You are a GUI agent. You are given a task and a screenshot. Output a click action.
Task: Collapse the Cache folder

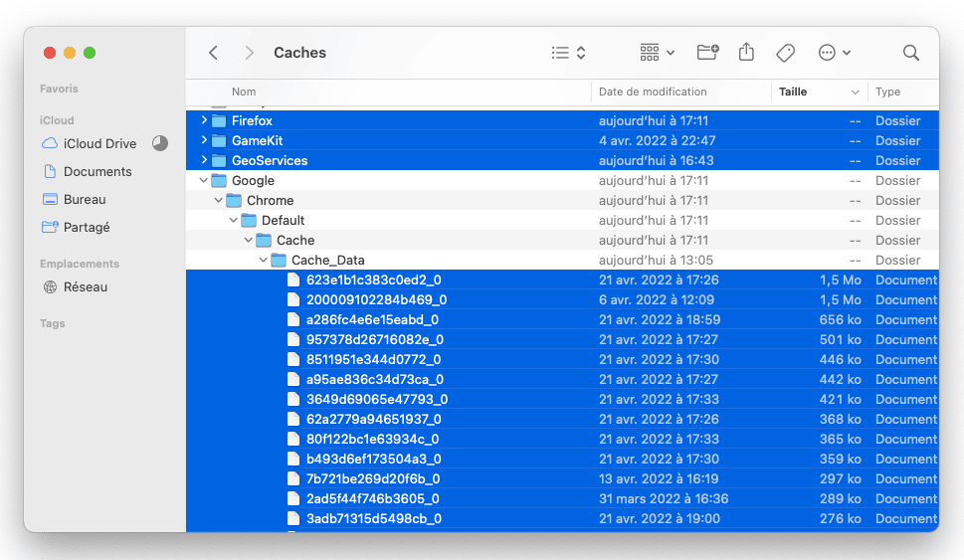pyautogui.click(x=249, y=241)
